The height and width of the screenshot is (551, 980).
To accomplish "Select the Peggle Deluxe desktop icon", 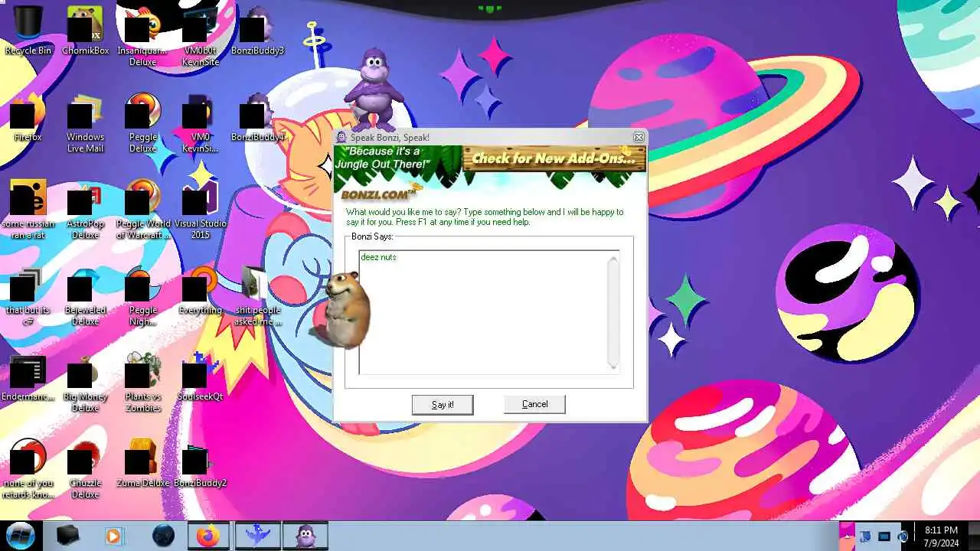I will (x=142, y=123).
